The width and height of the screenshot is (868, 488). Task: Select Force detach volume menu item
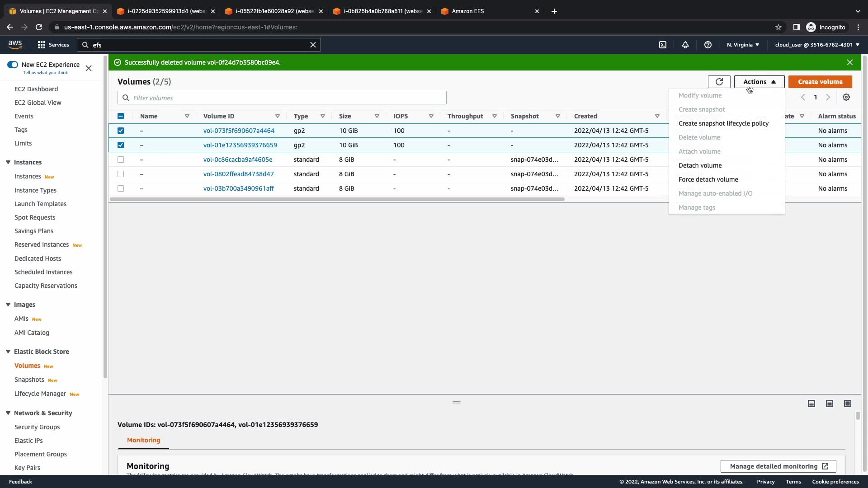point(708,179)
